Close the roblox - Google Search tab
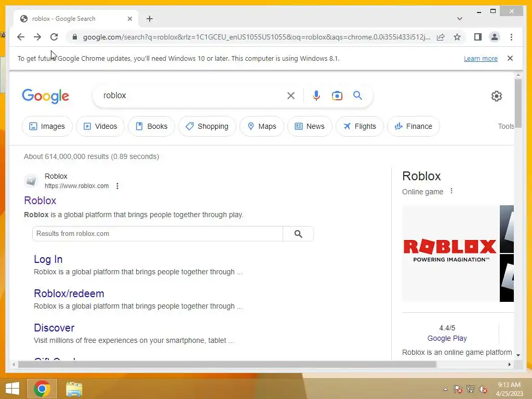The height and width of the screenshot is (399, 532). (129, 19)
